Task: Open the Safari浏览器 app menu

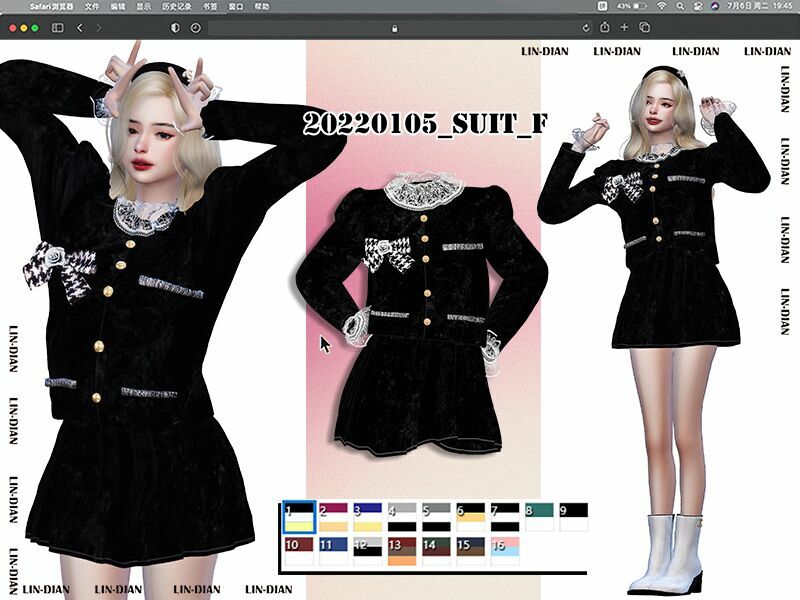Action: pyautogui.click(x=52, y=7)
